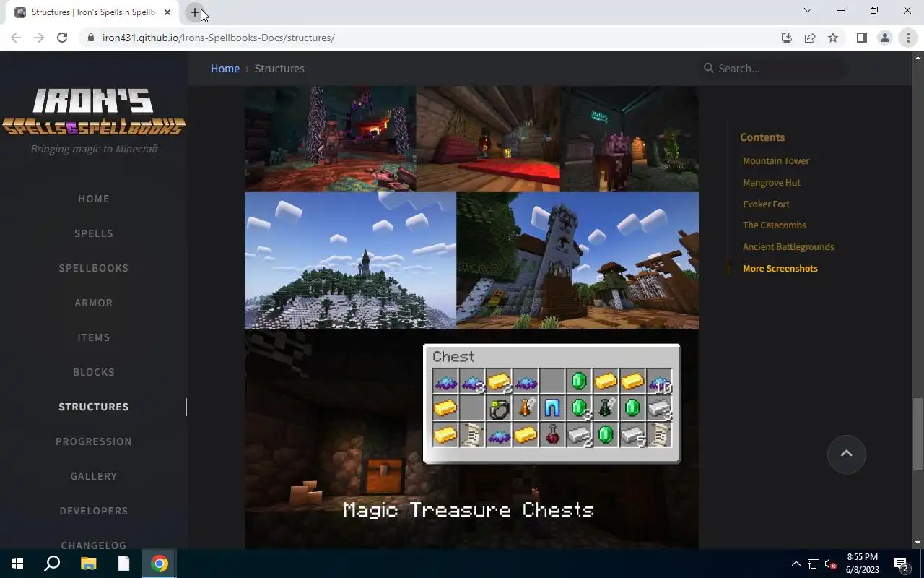Open File Explorer from taskbar
This screenshot has width=924, height=578.
pyautogui.click(x=88, y=564)
